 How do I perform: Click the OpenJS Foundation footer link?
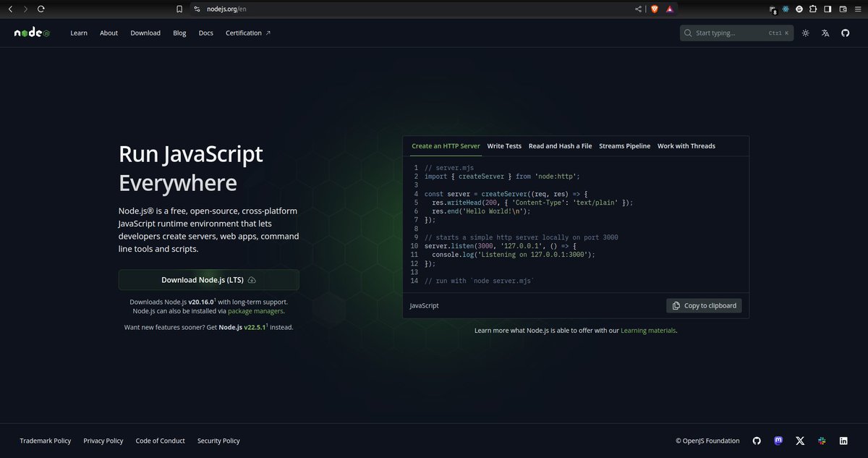707,441
